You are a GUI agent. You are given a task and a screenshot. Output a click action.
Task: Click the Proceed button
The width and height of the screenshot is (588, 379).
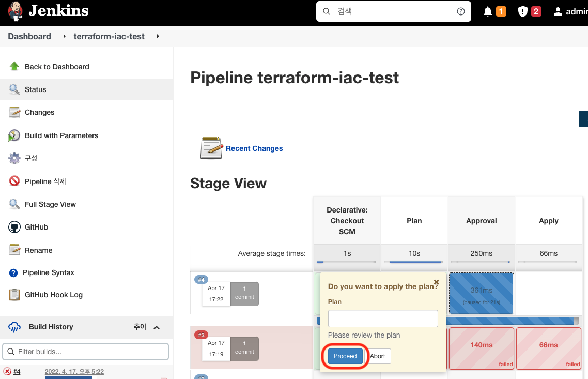point(345,356)
